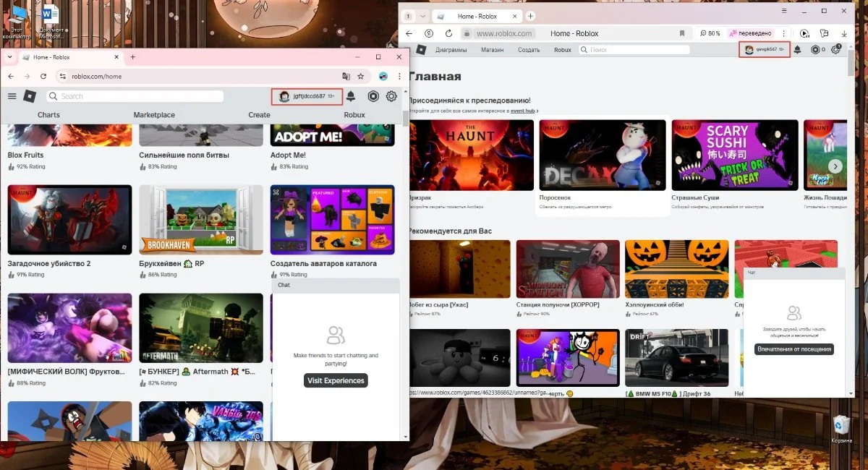Open Магазин in right Roblox window
Viewport: 868px width, 470px height.
(x=492, y=50)
